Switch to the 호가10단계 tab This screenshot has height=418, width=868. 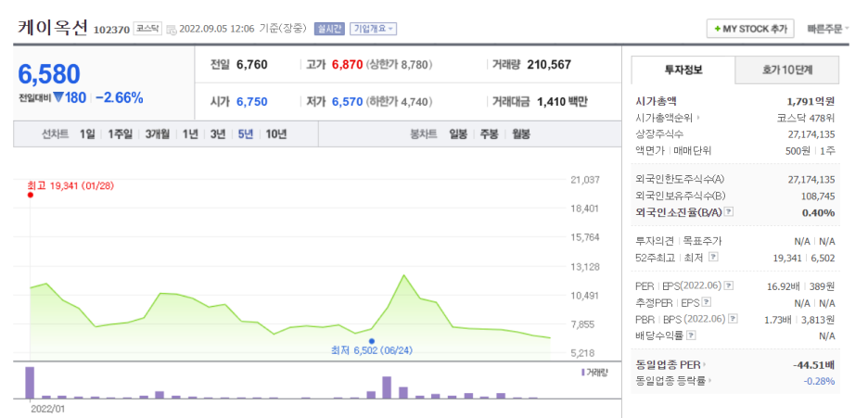(x=786, y=70)
